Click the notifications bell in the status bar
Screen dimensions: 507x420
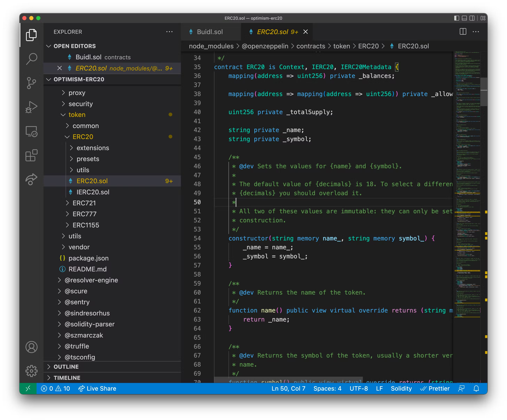[476, 388]
